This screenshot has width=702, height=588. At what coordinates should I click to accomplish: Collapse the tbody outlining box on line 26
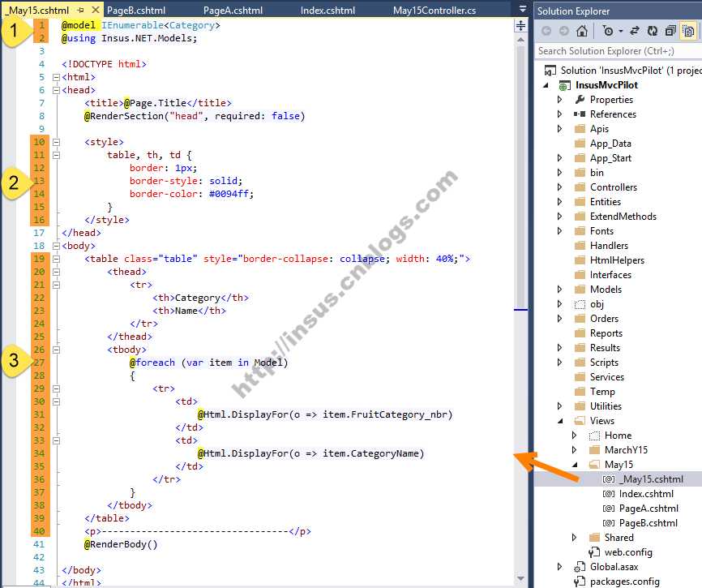click(56, 350)
